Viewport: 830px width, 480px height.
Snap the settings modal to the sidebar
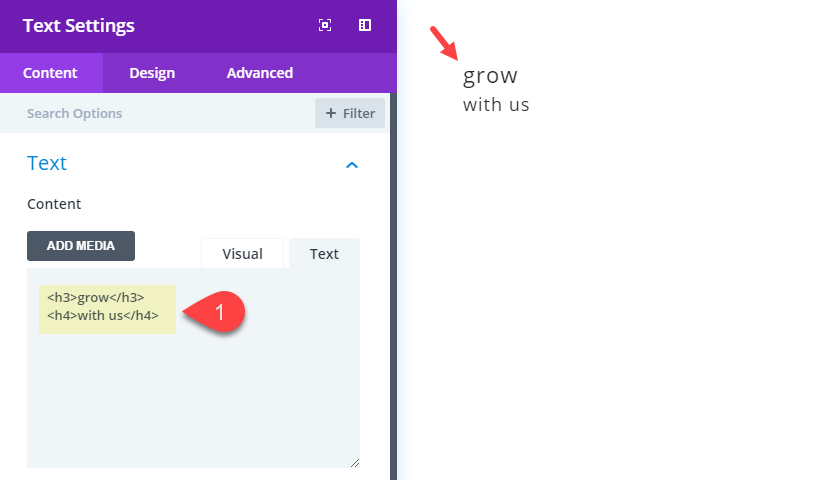365,26
